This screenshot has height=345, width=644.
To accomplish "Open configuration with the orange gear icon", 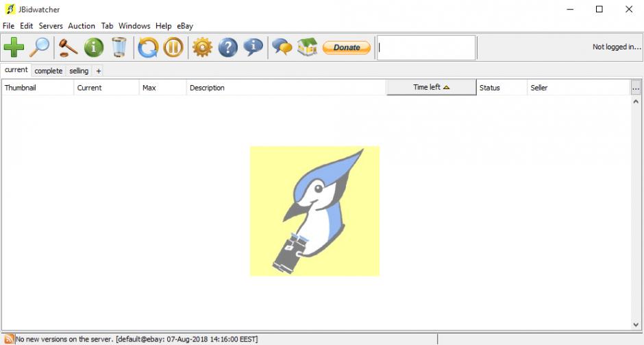I will pyautogui.click(x=203, y=47).
